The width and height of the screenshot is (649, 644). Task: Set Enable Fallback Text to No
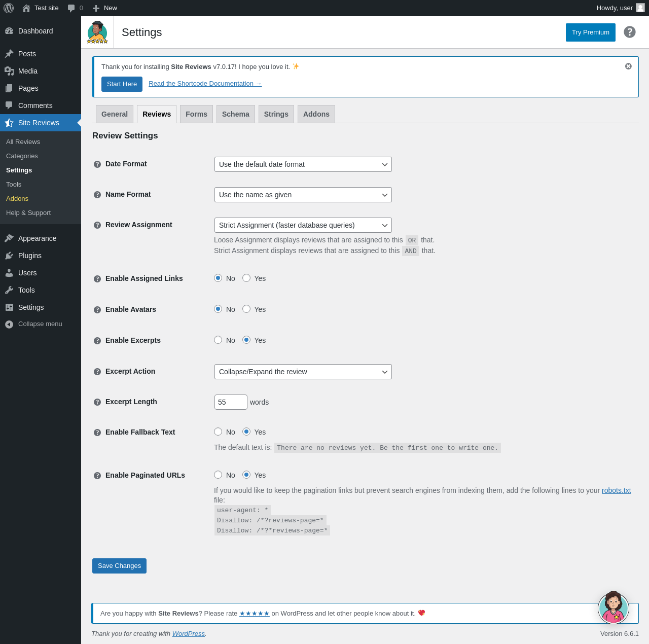click(218, 432)
